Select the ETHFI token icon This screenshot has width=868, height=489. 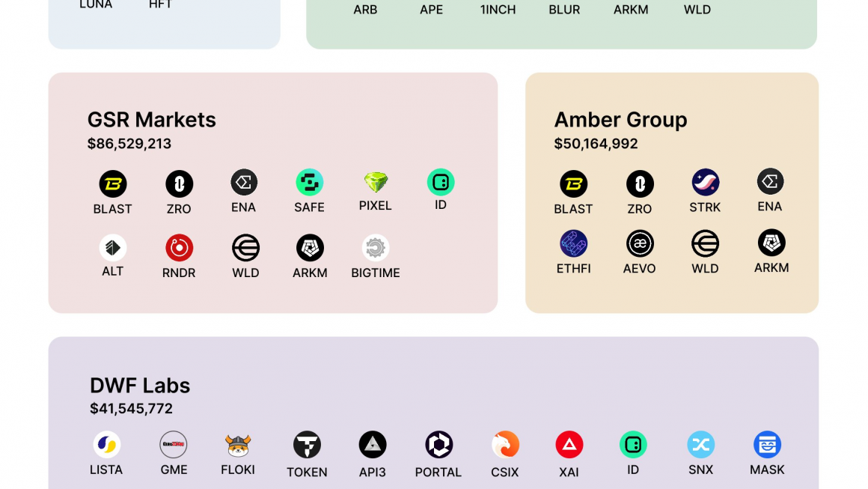click(x=573, y=243)
